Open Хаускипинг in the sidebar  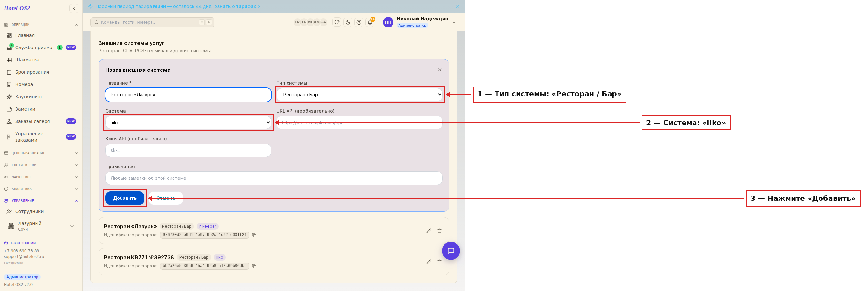coord(41,97)
